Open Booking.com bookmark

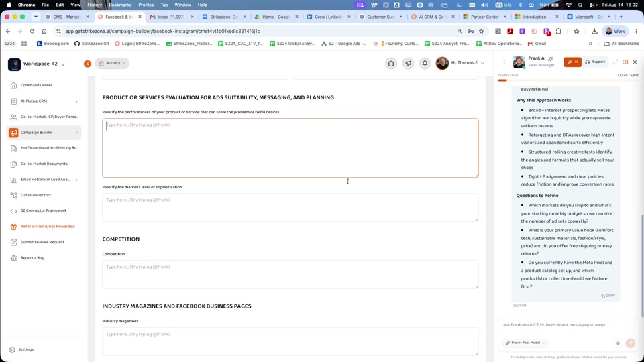[53, 44]
